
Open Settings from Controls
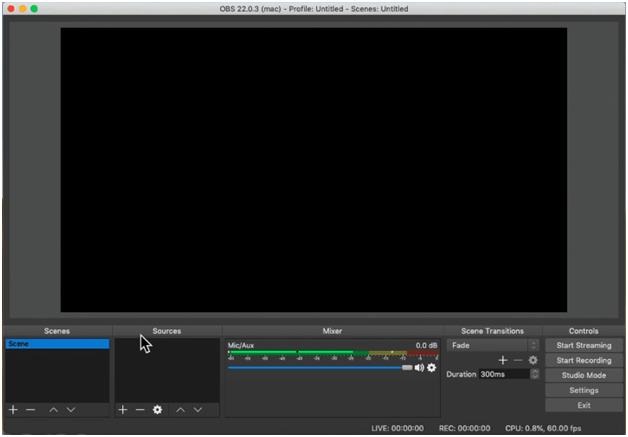pos(584,390)
